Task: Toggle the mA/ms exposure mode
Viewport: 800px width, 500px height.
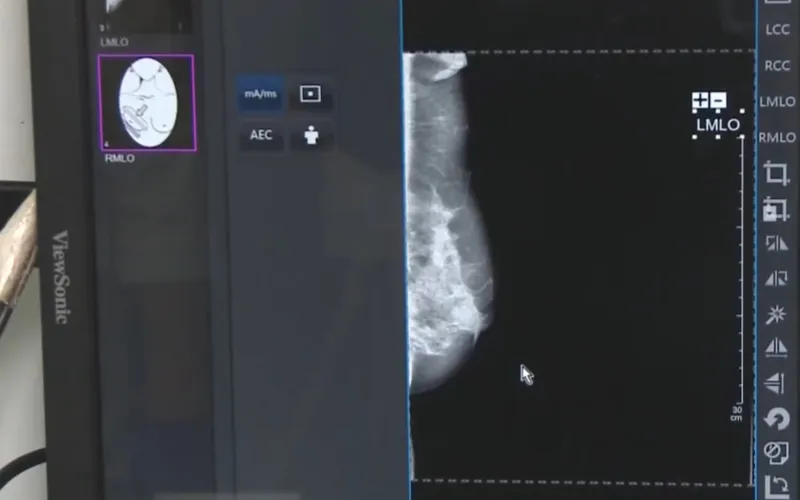Action: [x=260, y=94]
